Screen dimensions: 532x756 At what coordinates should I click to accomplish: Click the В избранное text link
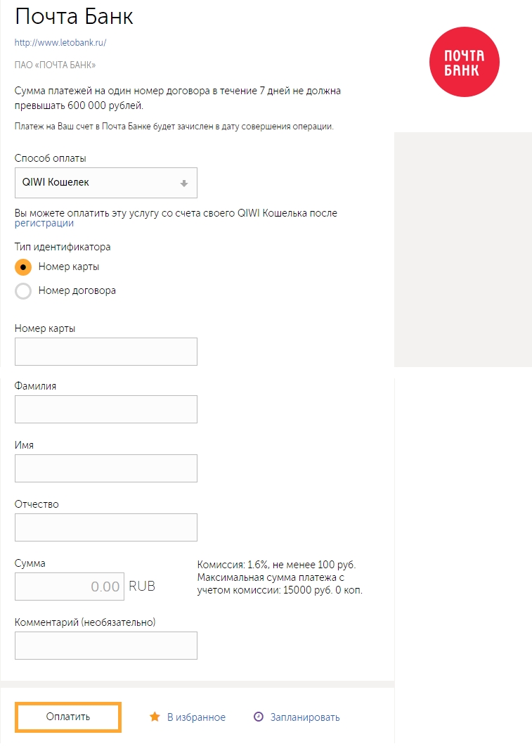pos(196,717)
